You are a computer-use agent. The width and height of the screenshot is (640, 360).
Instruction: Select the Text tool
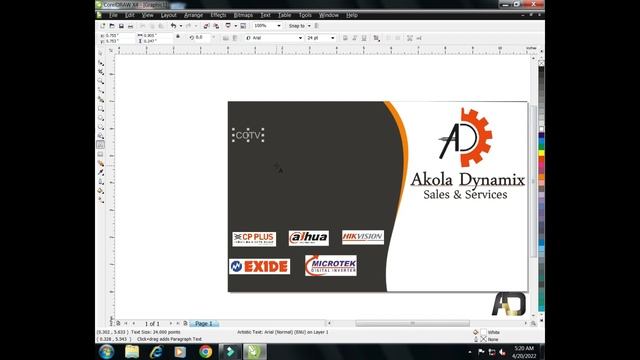(x=100, y=145)
